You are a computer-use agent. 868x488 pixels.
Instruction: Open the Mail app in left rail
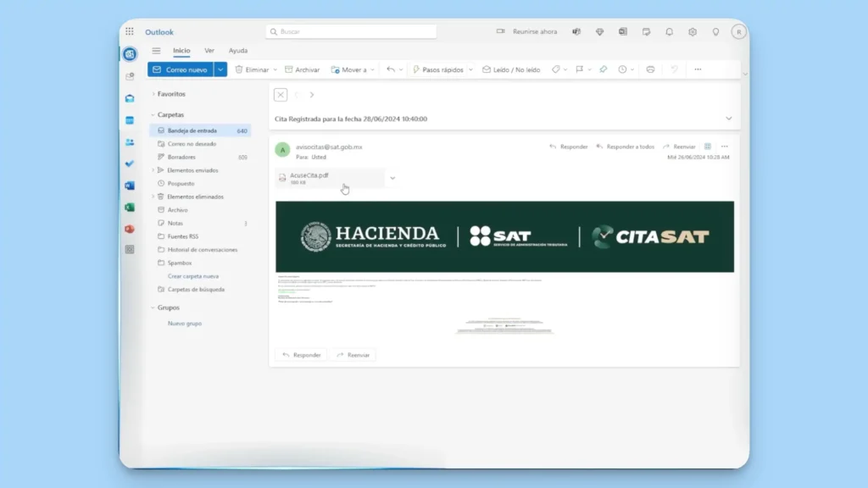[130, 98]
